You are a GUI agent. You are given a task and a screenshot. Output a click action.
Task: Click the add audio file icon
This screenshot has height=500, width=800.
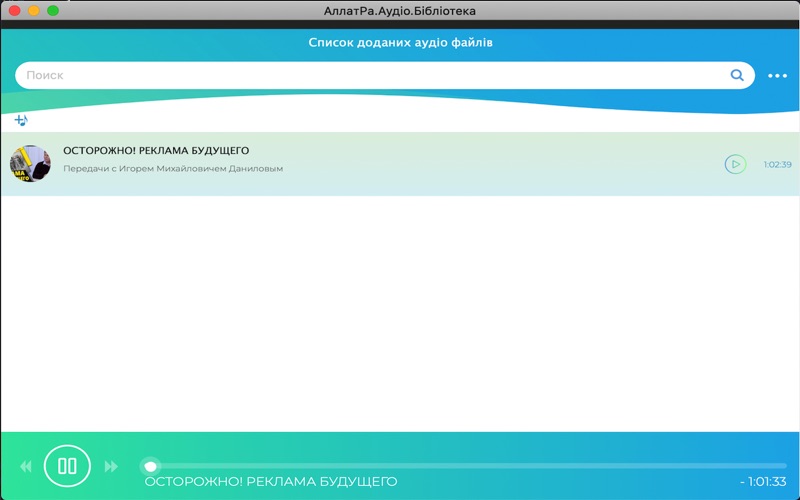coord(21,120)
